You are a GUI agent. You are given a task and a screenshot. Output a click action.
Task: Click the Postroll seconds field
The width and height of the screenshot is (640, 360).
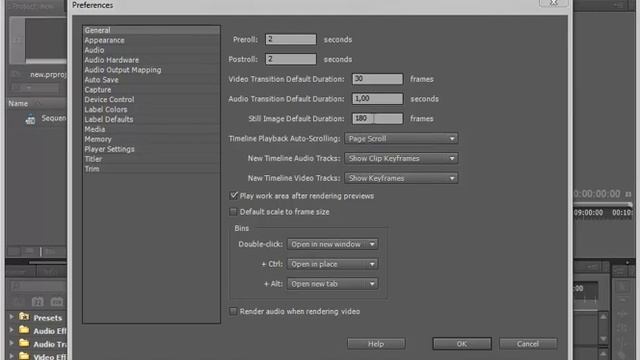pos(291,59)
